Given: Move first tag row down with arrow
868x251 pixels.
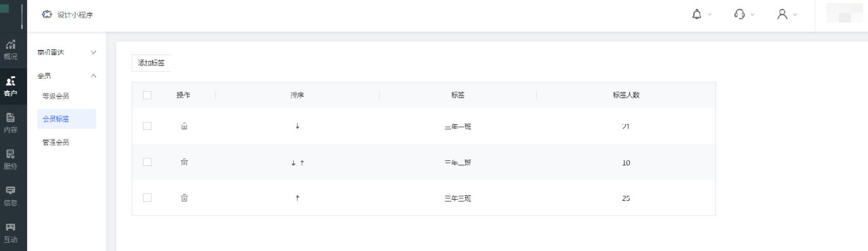Looking at the screenshot, I should coord(298,126).
